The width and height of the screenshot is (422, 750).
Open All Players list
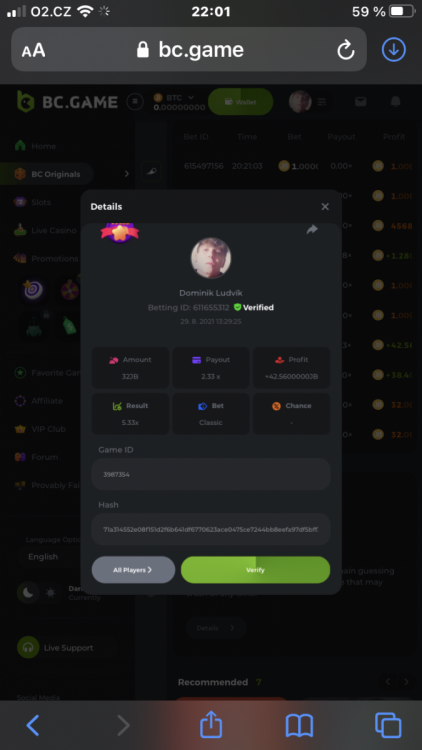pos(133,570)
